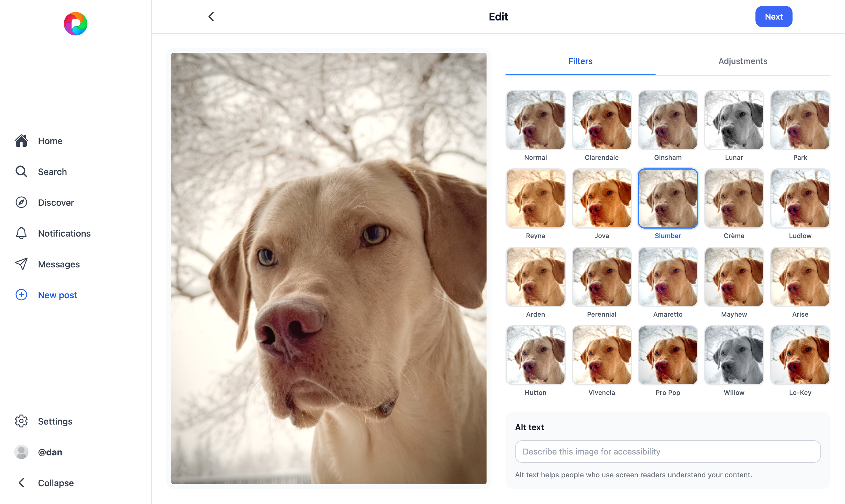
Task: Apply the Lunar filter
Action: coord(734,120)
